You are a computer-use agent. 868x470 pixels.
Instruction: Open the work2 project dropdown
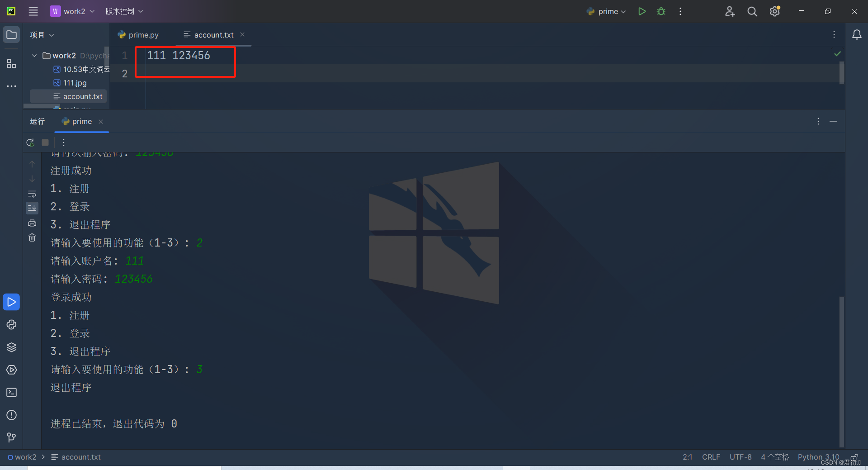tap(73, 11)
